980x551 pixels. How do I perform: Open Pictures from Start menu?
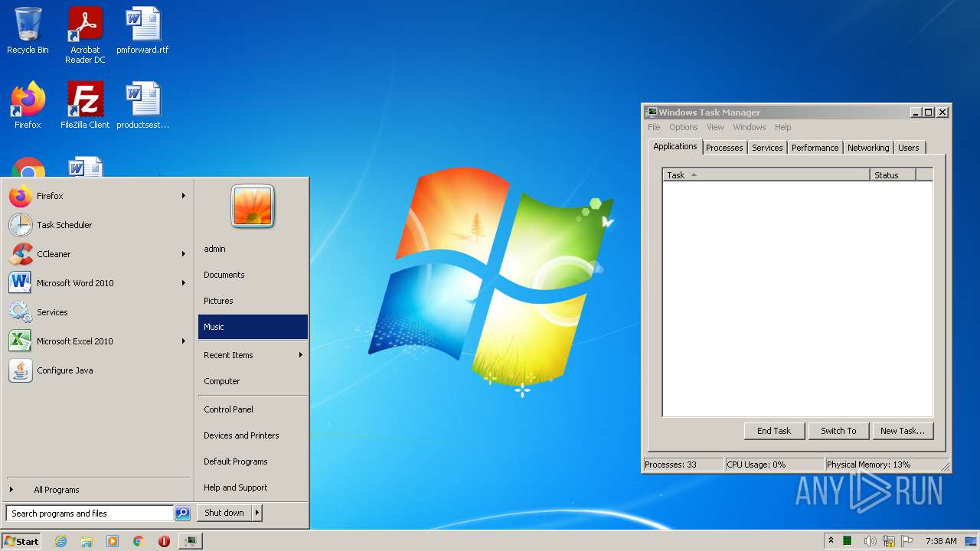[x=253, y=301]
